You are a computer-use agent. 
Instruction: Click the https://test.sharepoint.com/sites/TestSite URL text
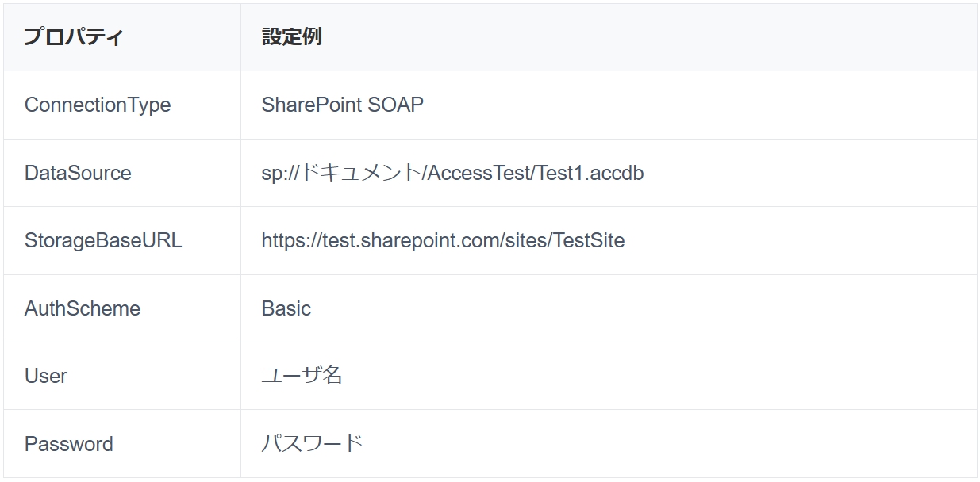[x=443, y=241]
